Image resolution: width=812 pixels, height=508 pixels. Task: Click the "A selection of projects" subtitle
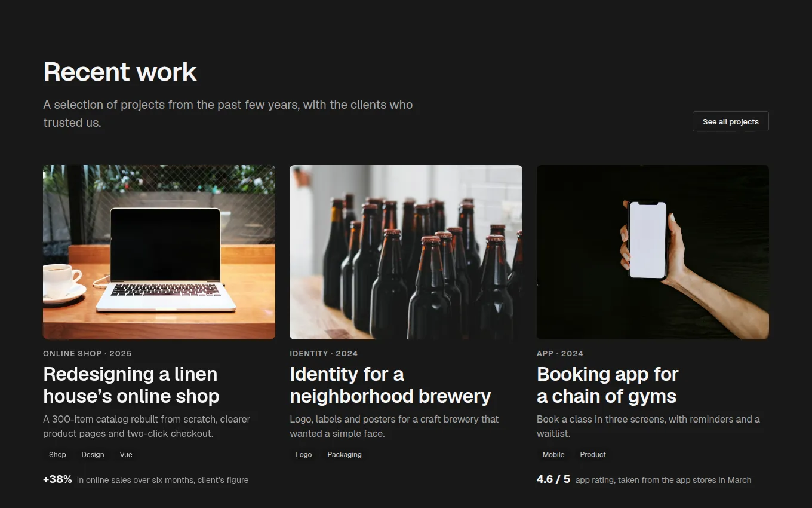(x=228, y=114)
